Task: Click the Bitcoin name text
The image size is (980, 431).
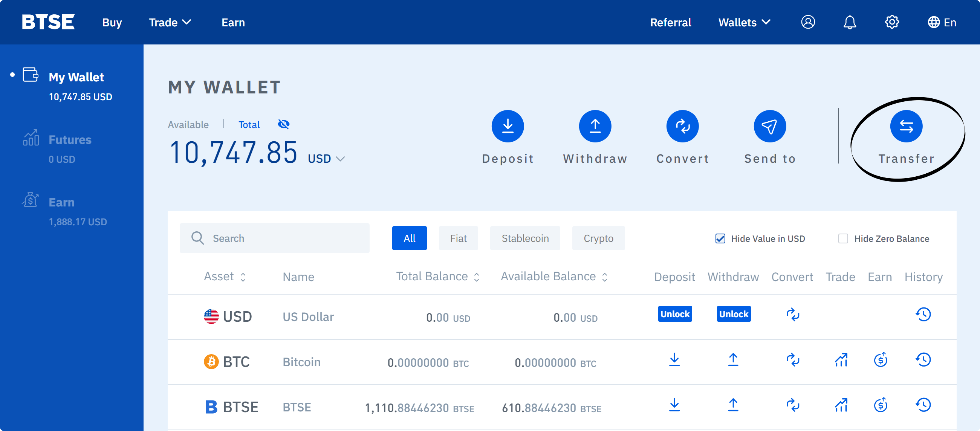Action: click(302, 362)
